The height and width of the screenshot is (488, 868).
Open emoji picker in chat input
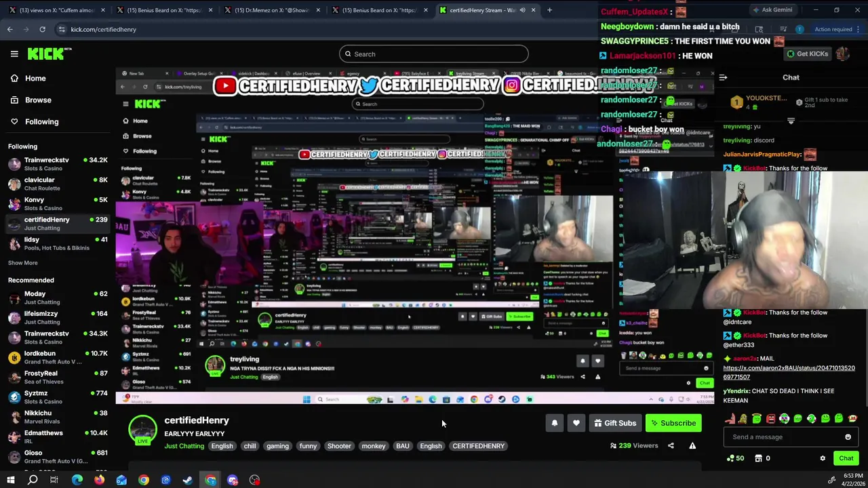pos(848,437)
